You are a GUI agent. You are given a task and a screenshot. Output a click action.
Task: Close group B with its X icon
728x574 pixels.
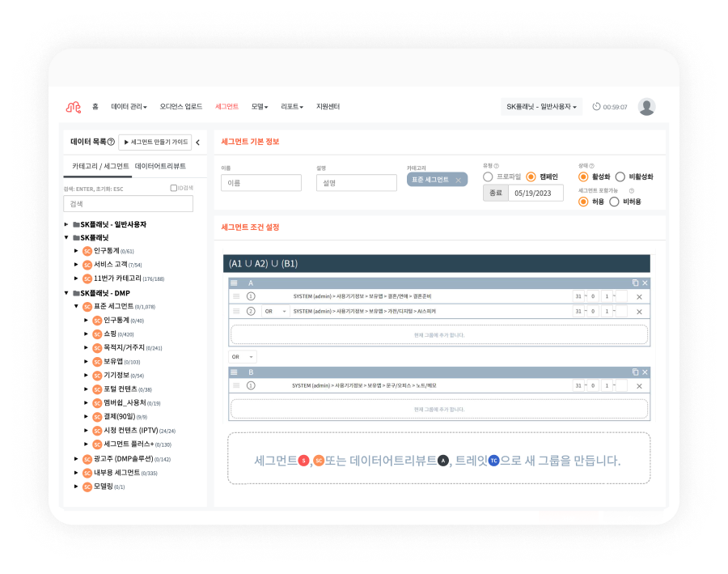point(645,372)
